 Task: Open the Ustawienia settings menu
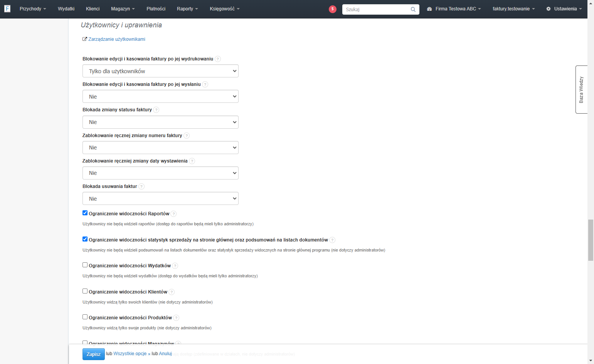point(564,9)
